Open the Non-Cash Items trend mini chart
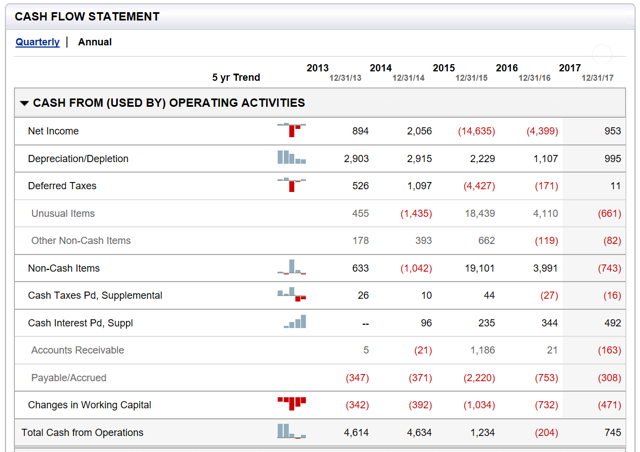 (x=291, y=267)
